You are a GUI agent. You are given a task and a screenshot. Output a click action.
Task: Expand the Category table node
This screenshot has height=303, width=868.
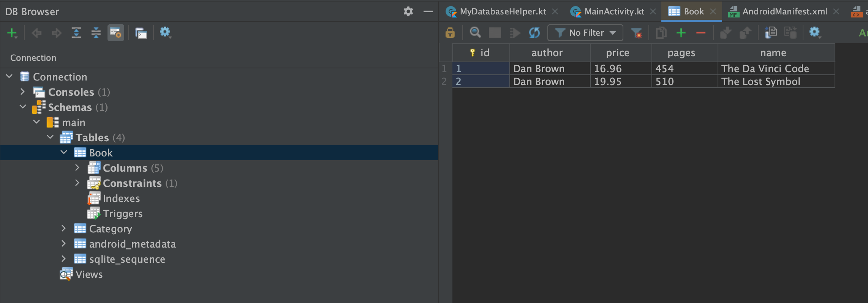click(64, 228)
